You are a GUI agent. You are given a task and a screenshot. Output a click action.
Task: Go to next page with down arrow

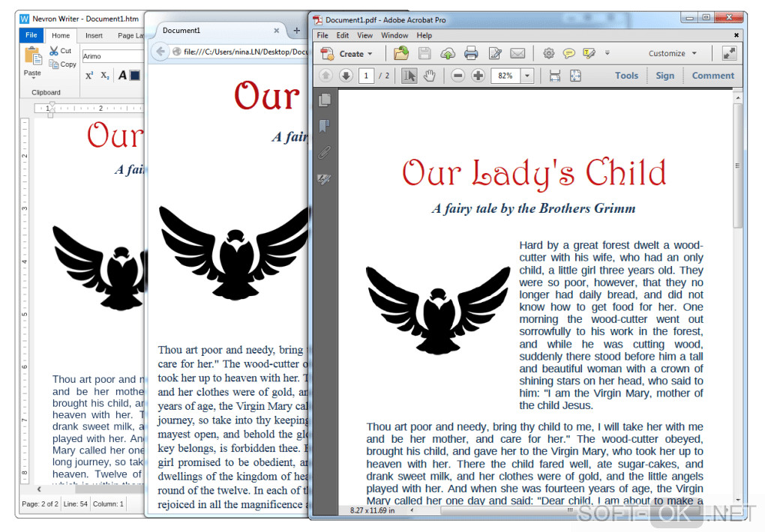pos(346,76)
